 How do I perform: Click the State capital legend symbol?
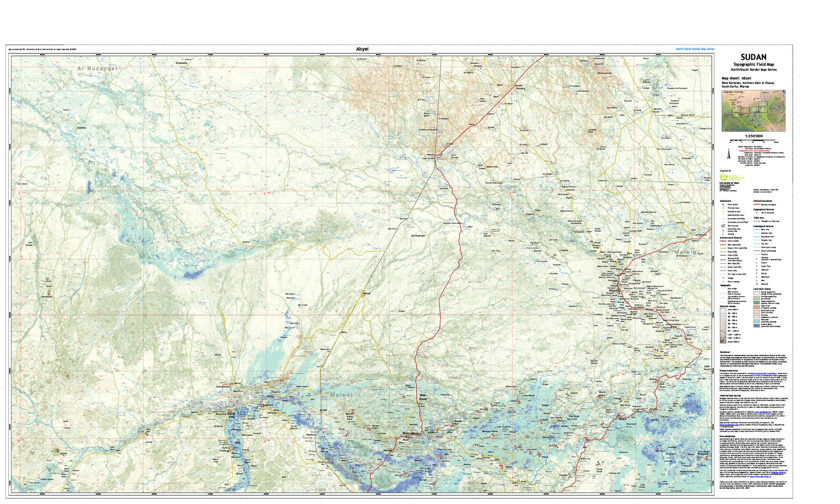pos(723,205)
